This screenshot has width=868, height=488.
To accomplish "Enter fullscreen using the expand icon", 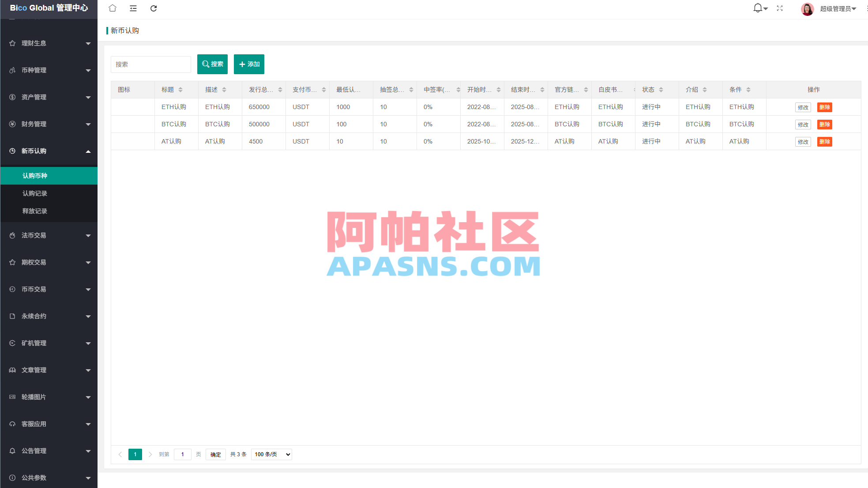I will [x=780, y=8].
